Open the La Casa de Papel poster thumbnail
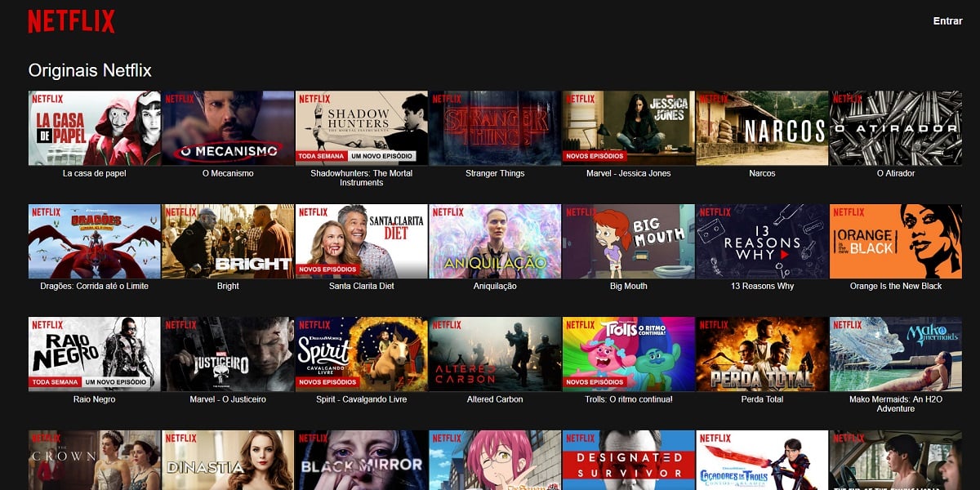Viewport: 980px width, 490px height. [x=95, y=128]
